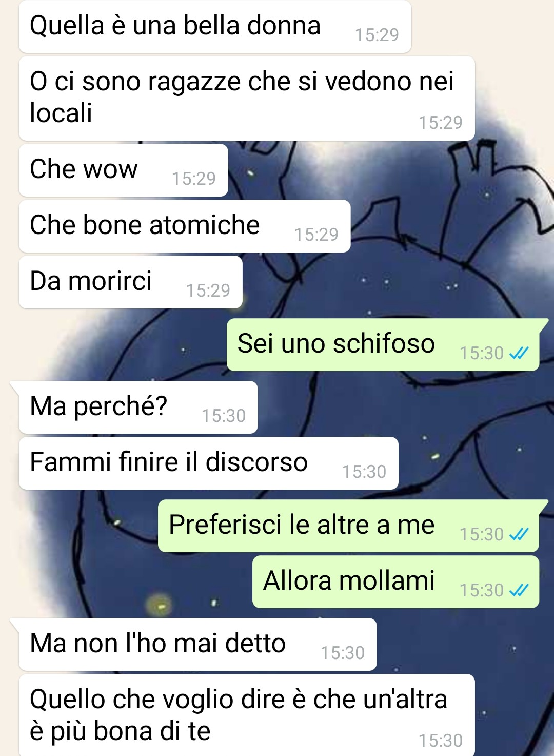Tap the 'Da morirci' message bubble
This screenshot has width=554, height=756.
click(131, 282)
